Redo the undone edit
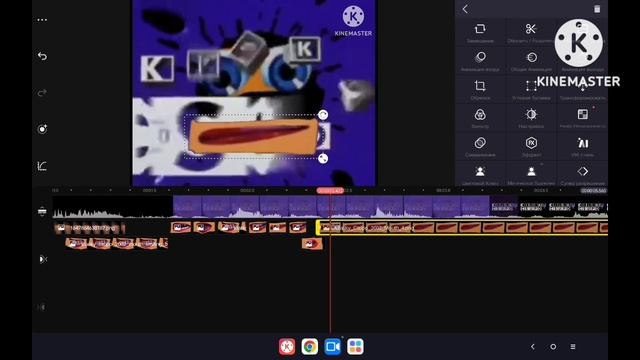The height and width of the screenshot is (360, 640). tap(42, 93)
